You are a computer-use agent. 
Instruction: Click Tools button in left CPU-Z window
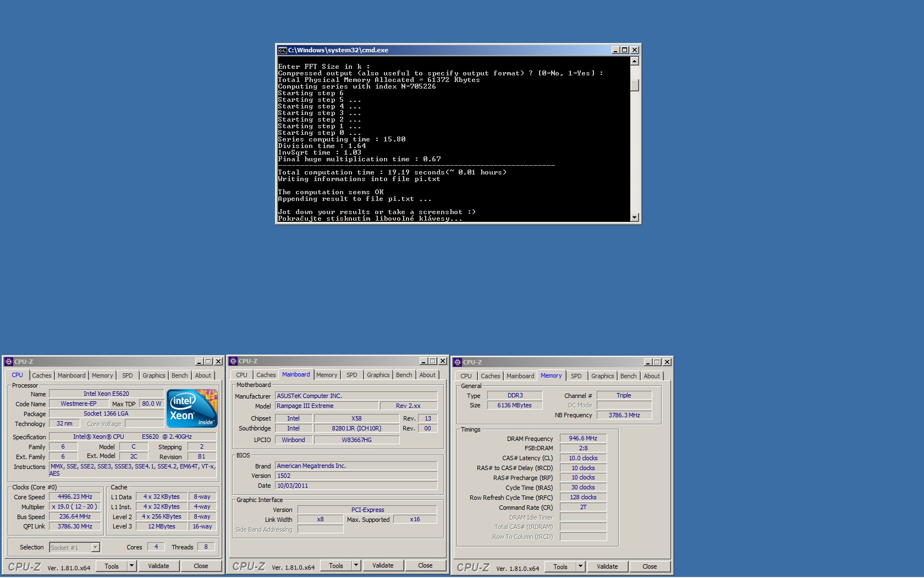[x=112, y=566]
